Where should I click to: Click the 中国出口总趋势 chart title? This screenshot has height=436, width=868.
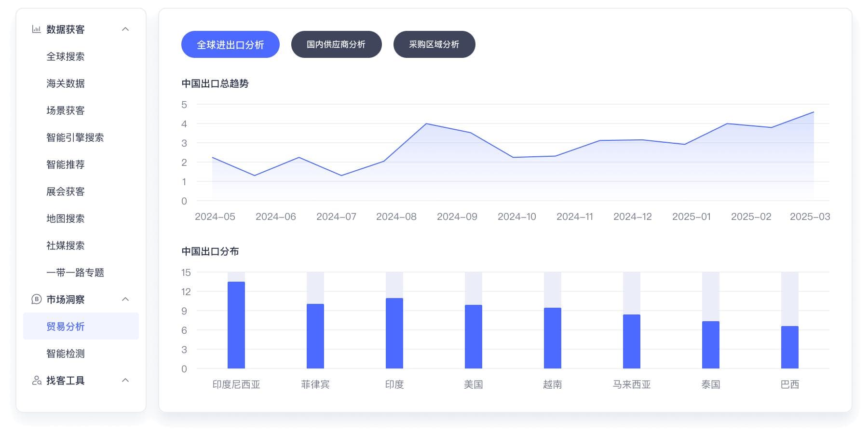click(x=215, y=83)
